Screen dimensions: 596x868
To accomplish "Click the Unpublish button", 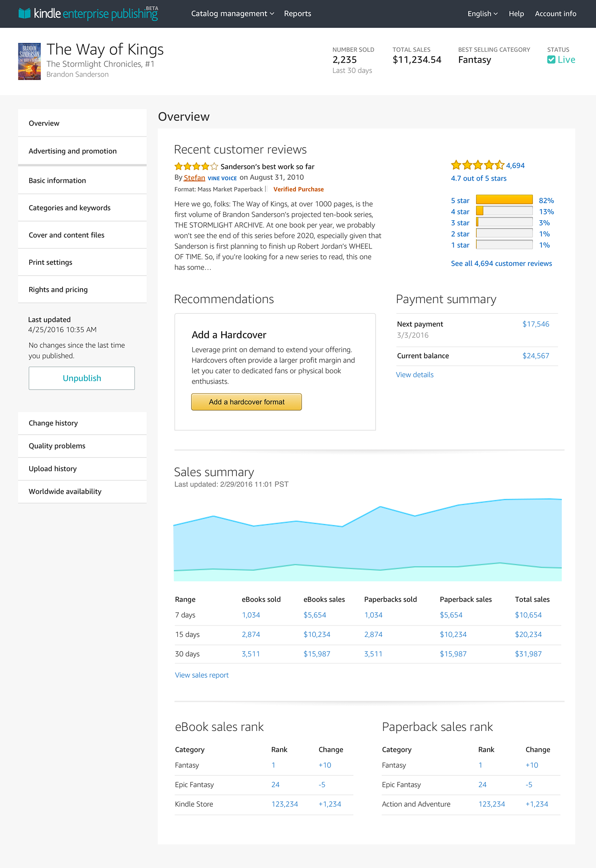I will point(82,378).
